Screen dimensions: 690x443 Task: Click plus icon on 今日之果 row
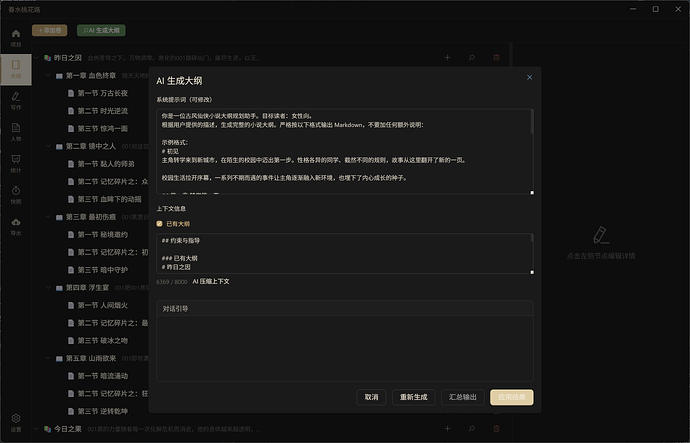[x=447, y=428]
